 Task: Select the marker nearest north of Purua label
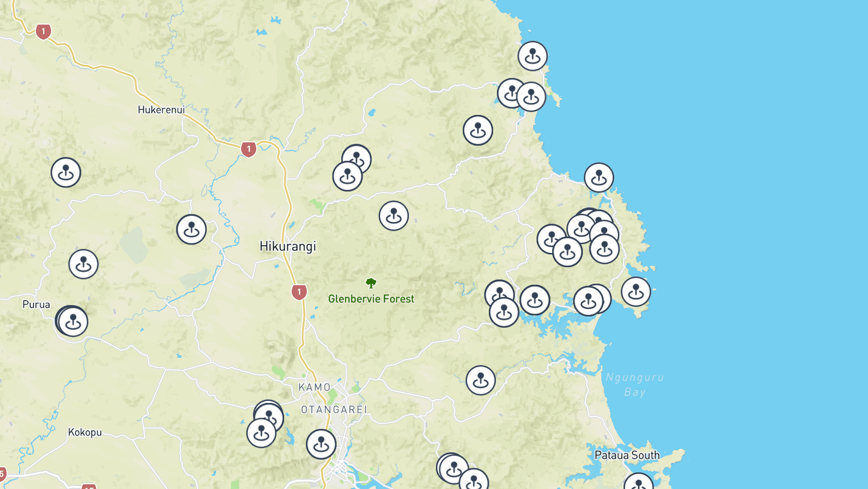tap(84, 264)
